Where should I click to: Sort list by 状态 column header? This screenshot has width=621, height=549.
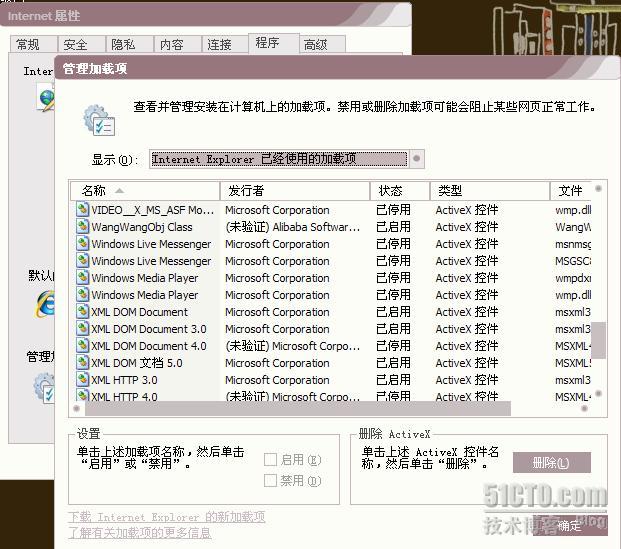(x=400, y=191)
